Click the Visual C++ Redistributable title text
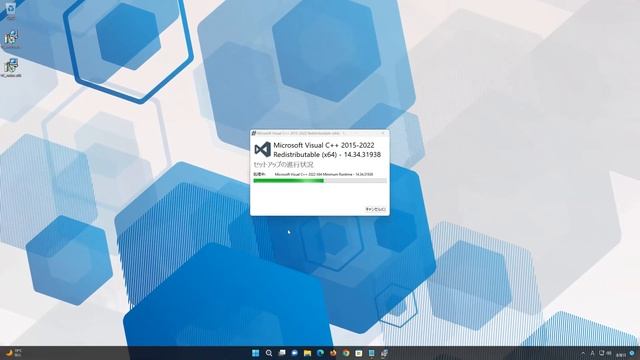 click(327, 150)
